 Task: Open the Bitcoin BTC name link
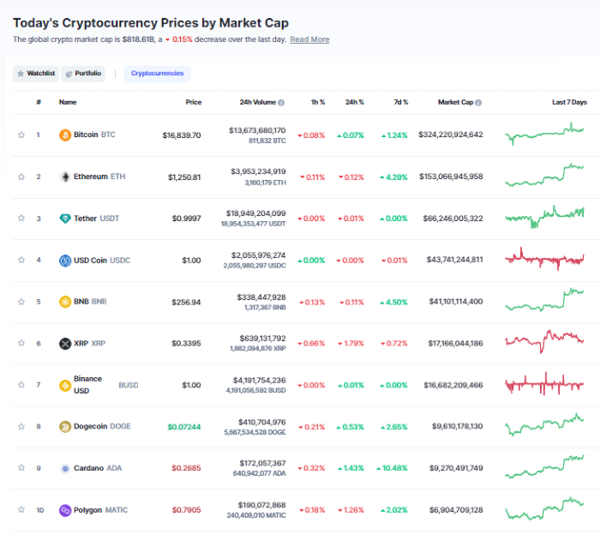pyautogui.click(x=94, y=135)
